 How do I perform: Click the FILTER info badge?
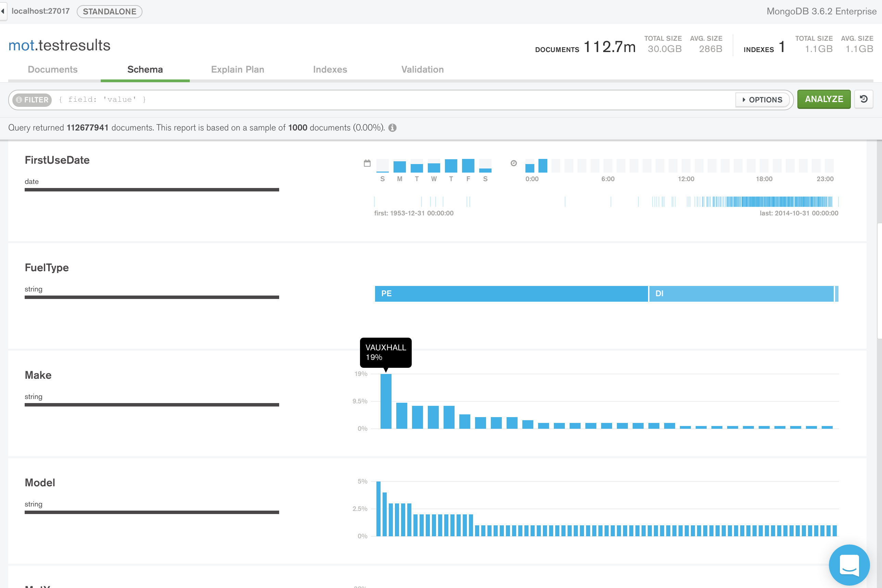click(x=32, y=100)
